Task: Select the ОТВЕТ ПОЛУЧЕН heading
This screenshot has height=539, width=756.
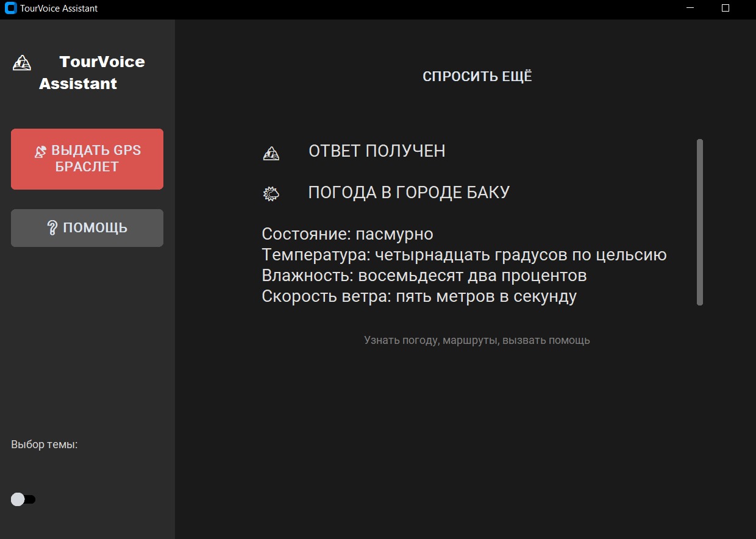Action: click(x=377, y=151)
